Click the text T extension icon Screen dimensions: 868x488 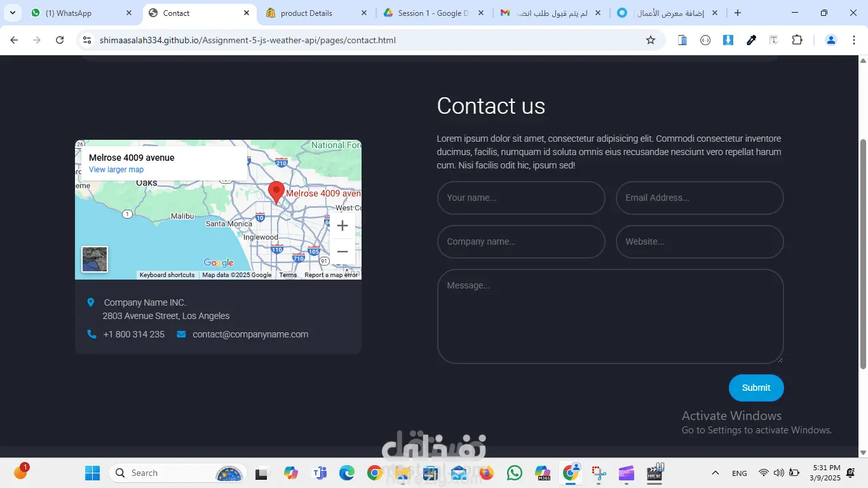pyautogui.click(x=774, y=40)
